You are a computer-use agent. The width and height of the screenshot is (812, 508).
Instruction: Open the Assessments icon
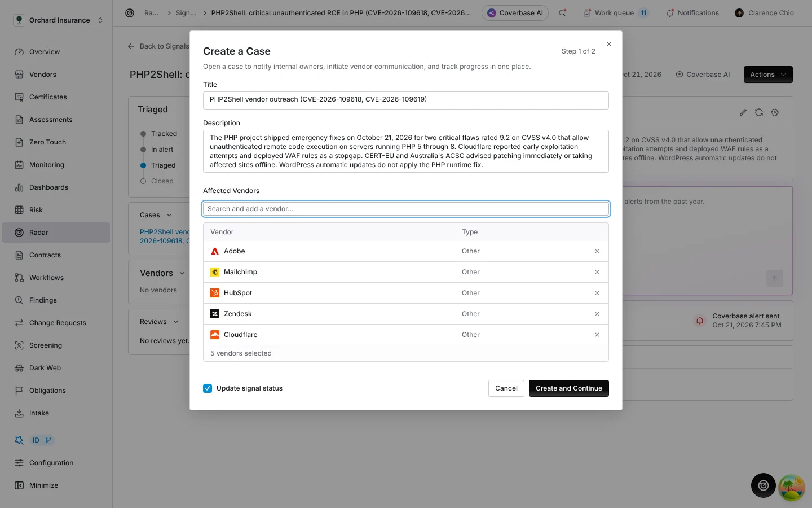[19, 120]
